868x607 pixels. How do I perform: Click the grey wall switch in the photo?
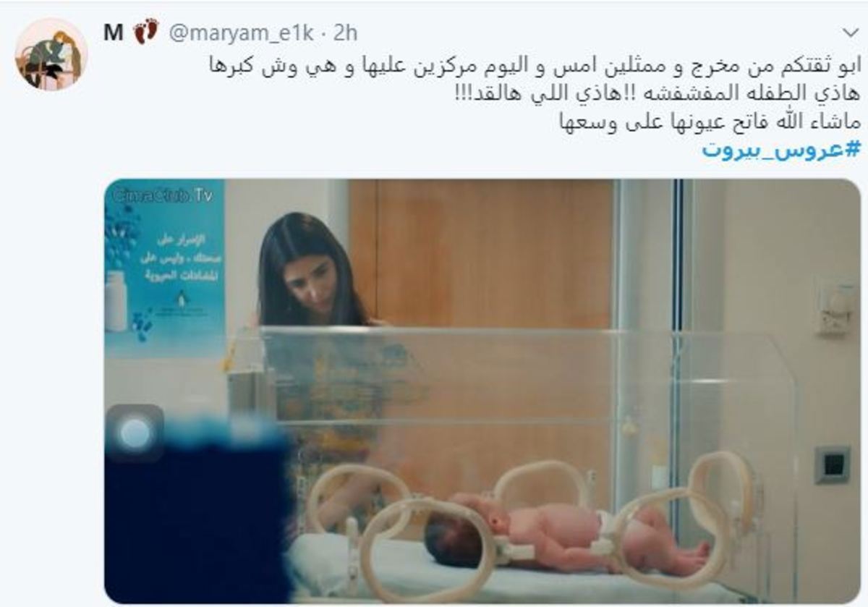(832, 464)
